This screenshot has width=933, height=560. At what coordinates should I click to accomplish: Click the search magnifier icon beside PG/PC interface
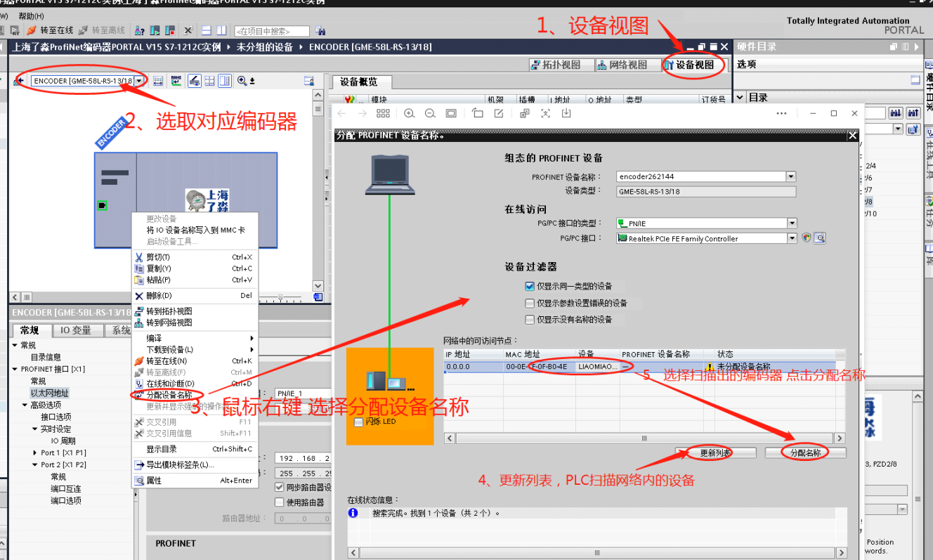tap(819, 238)
